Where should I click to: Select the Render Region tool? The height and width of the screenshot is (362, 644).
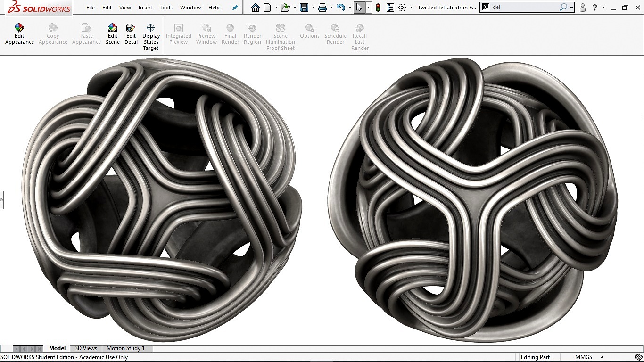point(252,34)
